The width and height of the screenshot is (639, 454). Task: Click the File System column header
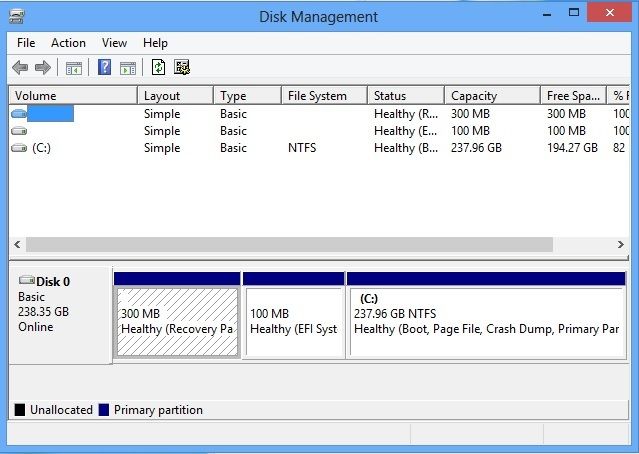tap(323, 96)
